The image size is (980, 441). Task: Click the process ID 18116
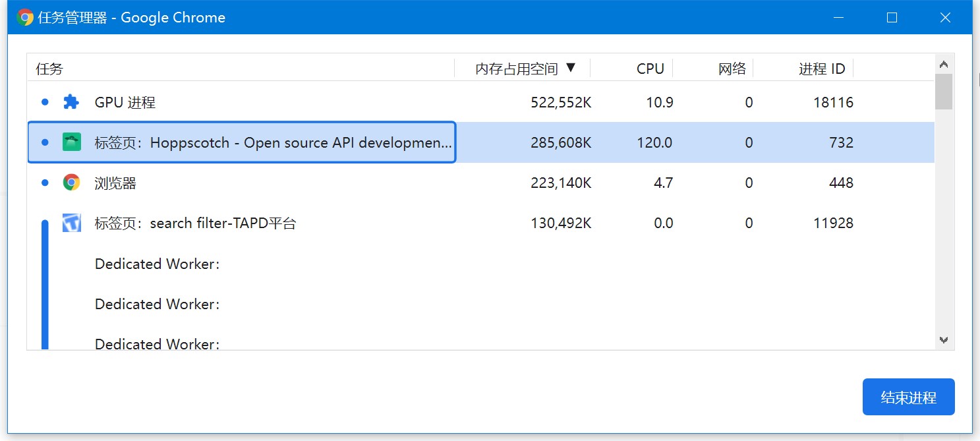pyautogui.click(x=833, y=102)
